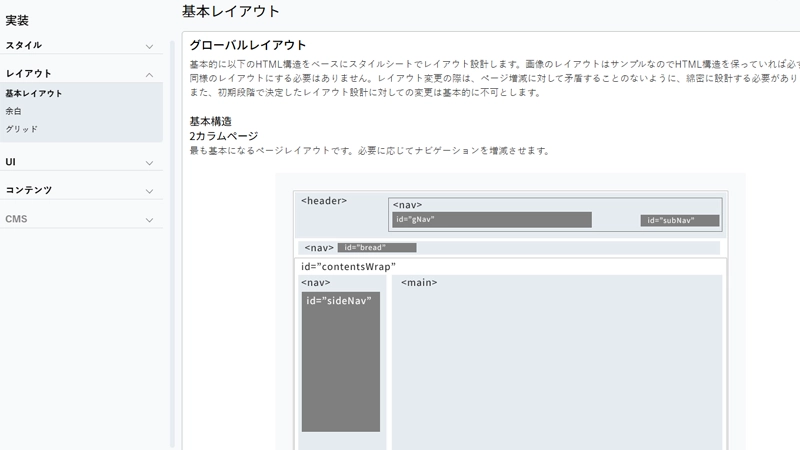Click the id="subNav" block in diagram
The image size is (800, 450).
tap(680, 221)
